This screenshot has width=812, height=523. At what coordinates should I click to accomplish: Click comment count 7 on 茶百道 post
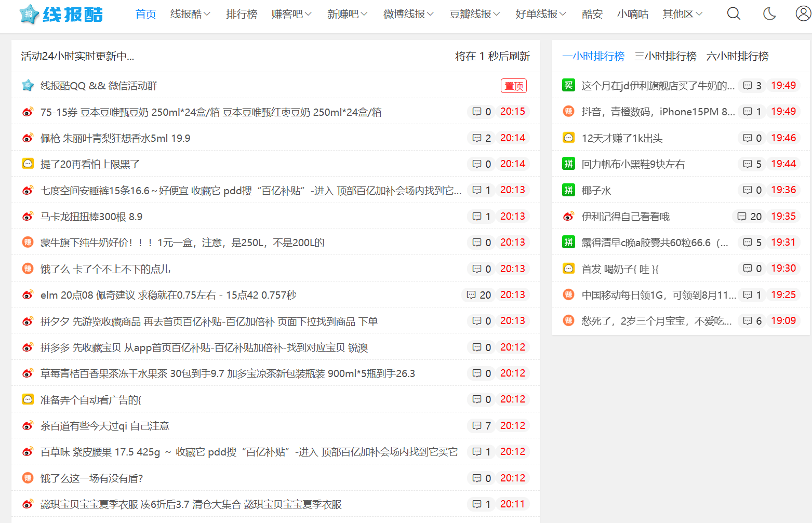pyautogui.click(x=482, y=426)
